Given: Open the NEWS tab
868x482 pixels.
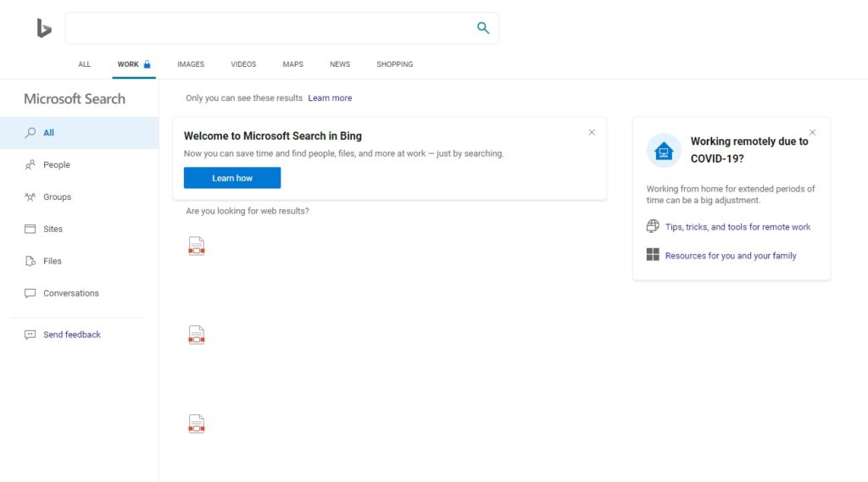Looking at the screenshot, I should [x=340, y=64].
